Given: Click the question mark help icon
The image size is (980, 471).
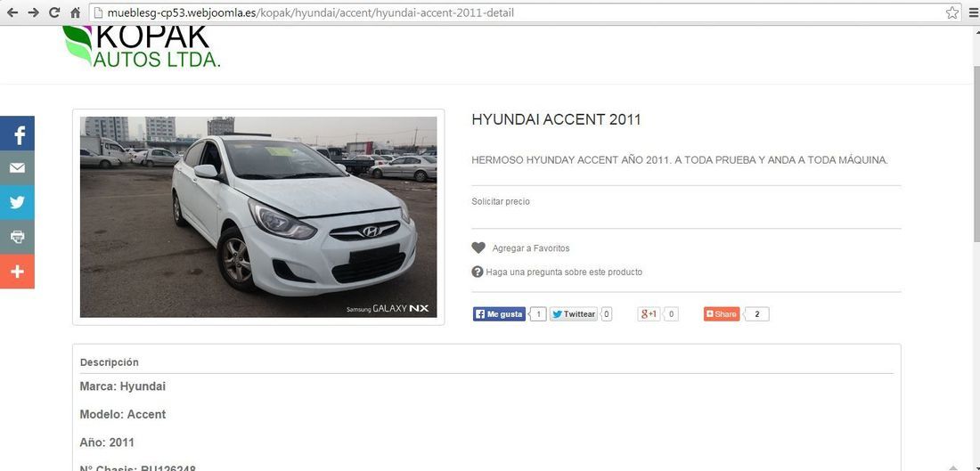Looking at the screenshot, I should pyautogui.click(x=478, y=272).
